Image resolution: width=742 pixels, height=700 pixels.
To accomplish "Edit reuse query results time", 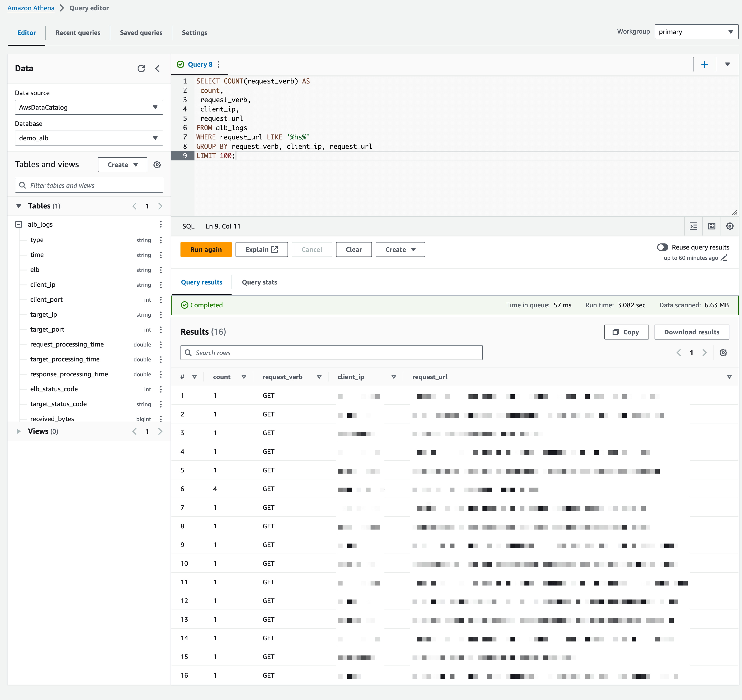I will pyautogui.click(x=724, y=258).
